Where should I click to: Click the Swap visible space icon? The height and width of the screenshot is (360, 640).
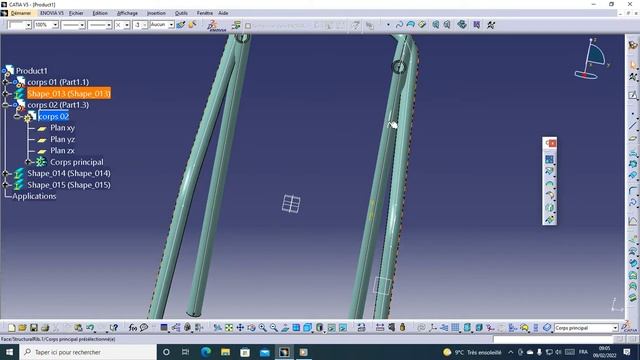tap(343, 328)
